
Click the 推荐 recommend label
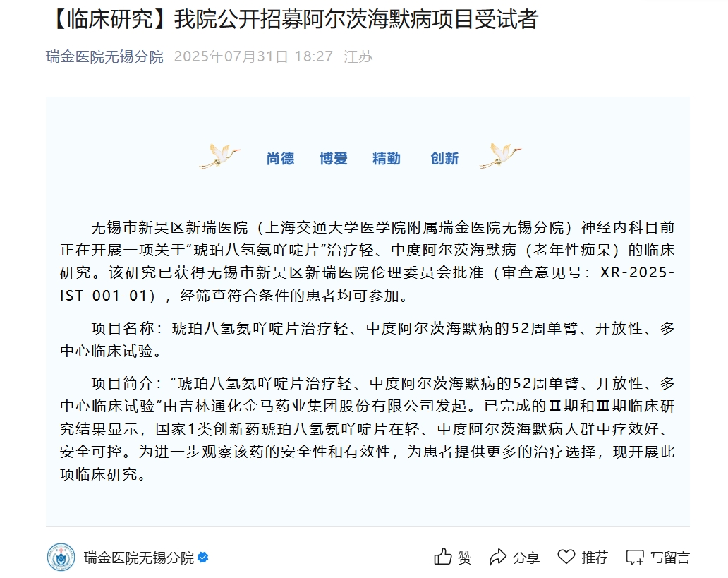595,557
